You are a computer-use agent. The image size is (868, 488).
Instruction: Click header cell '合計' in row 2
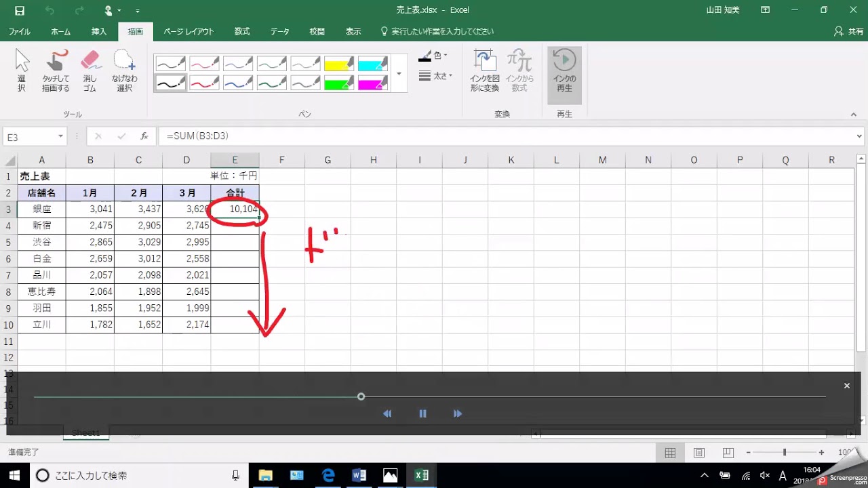[235, 192]
